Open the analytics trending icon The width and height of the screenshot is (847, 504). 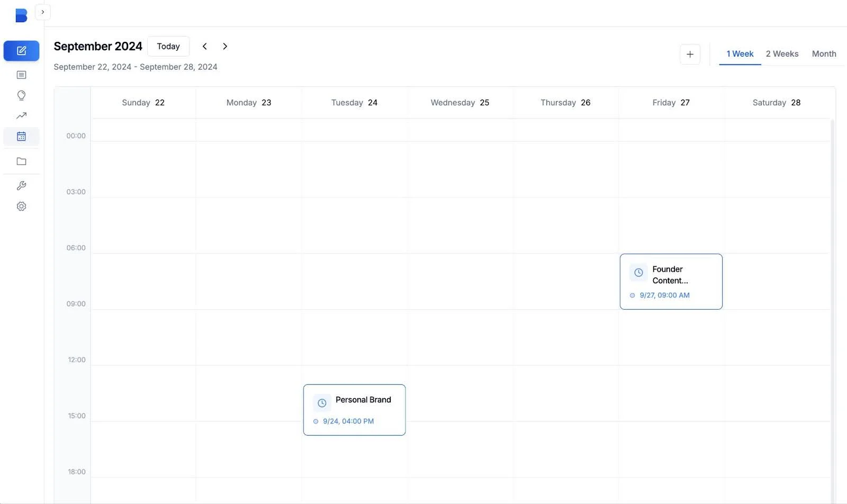pos(21,115)
